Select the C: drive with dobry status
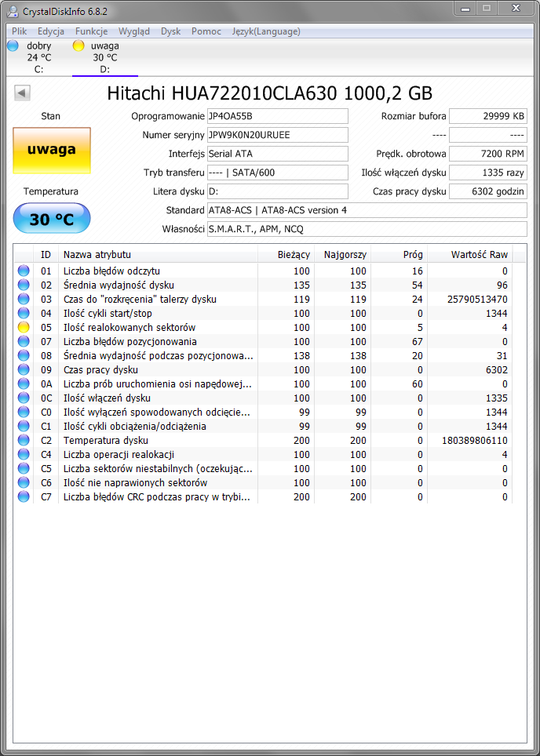The width and height of the screenshot is (540, 756). 38,57
